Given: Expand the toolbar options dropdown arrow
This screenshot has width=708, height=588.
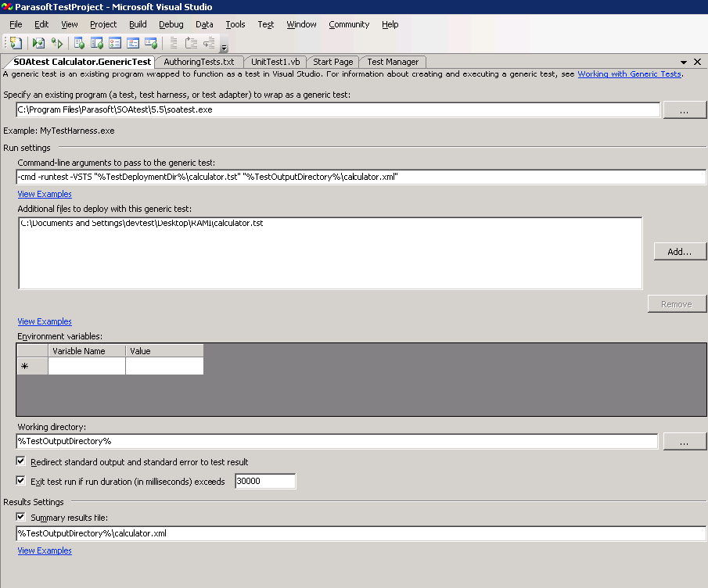Looking at the screenshot, I should 224,47.
